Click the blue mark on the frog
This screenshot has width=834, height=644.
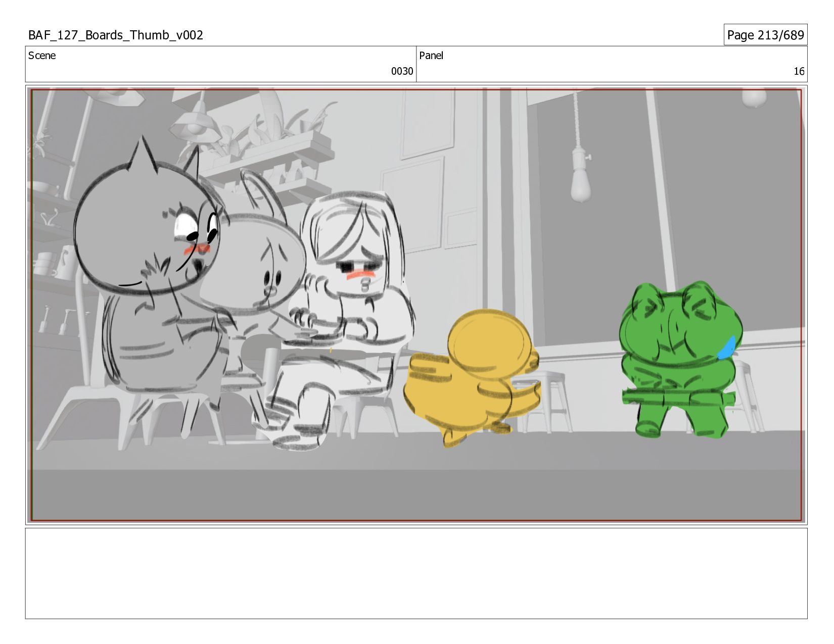click(728, 348)
